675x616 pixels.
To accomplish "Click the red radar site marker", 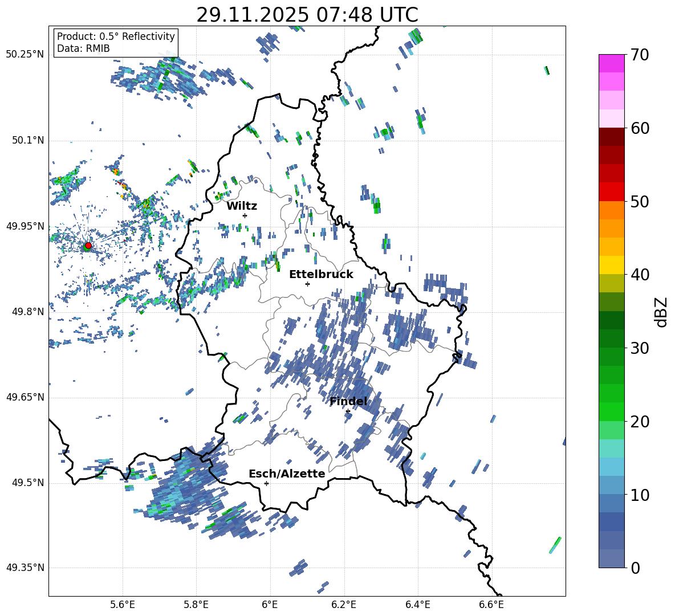I will point(88,246).
